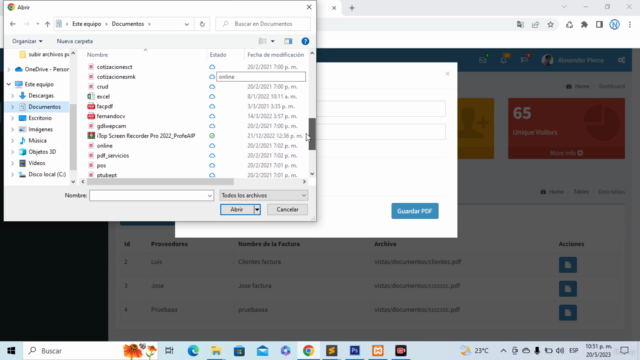Screen dimensions: 640x360
Task: Refresh the Documentos folder listing
Action: coord(202,24)
